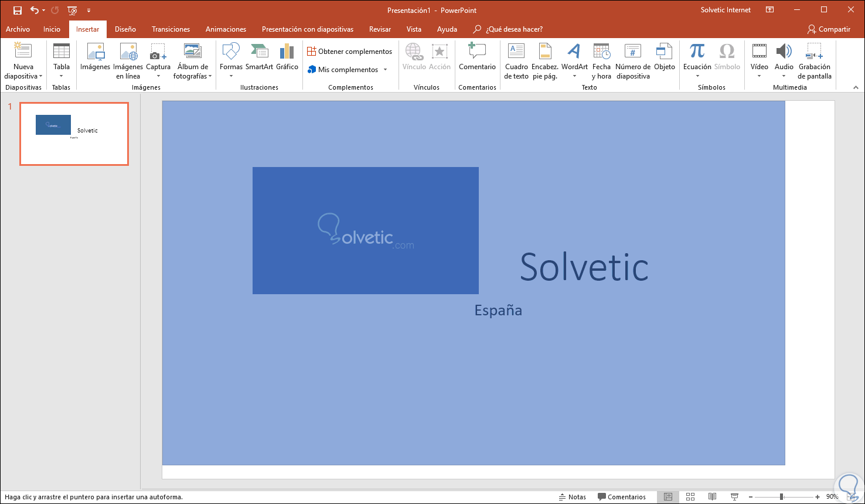Select the Solvetic logo image on slide
Screen dimensions: 865x504
(366, 231)
